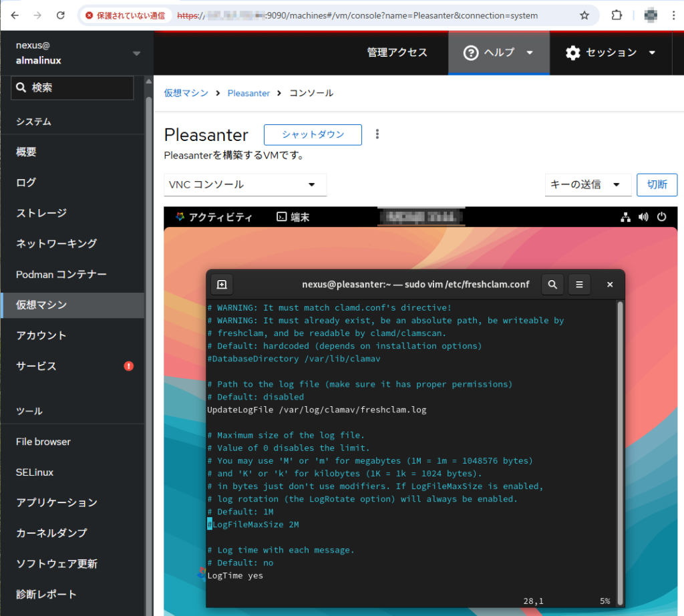Open the terminal hamburger menu
Screen dimensions: 684x616
(579, 285)
